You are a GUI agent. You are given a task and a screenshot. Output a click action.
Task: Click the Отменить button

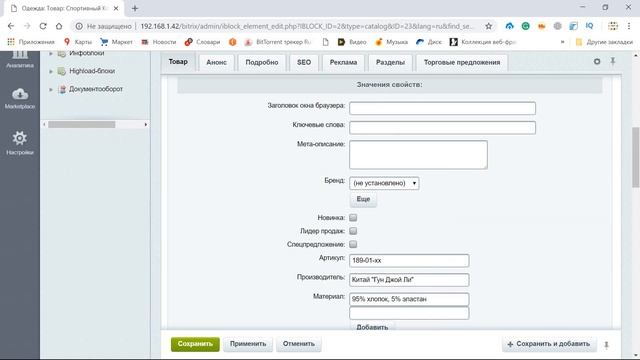(x=299, y=344)
